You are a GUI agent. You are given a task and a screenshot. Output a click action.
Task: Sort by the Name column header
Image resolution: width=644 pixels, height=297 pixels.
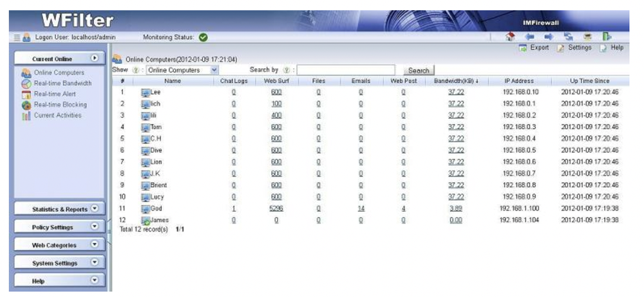click(x=173, y=81)
